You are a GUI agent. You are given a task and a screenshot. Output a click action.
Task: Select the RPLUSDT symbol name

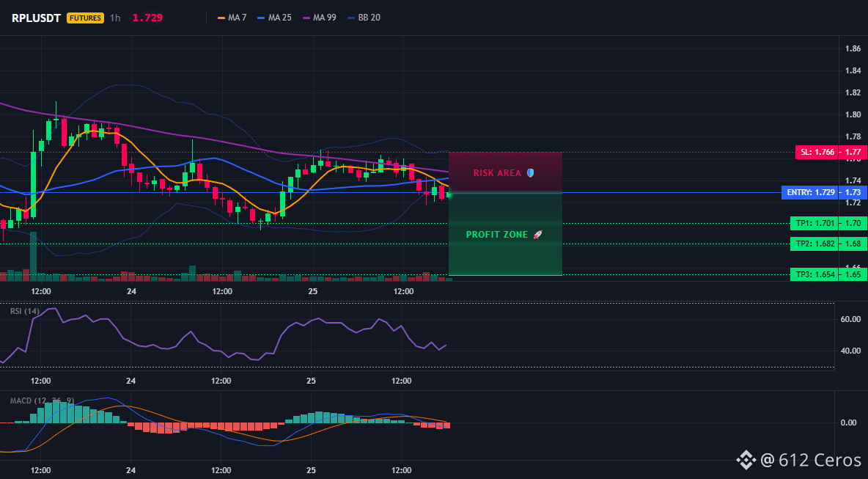36,18
